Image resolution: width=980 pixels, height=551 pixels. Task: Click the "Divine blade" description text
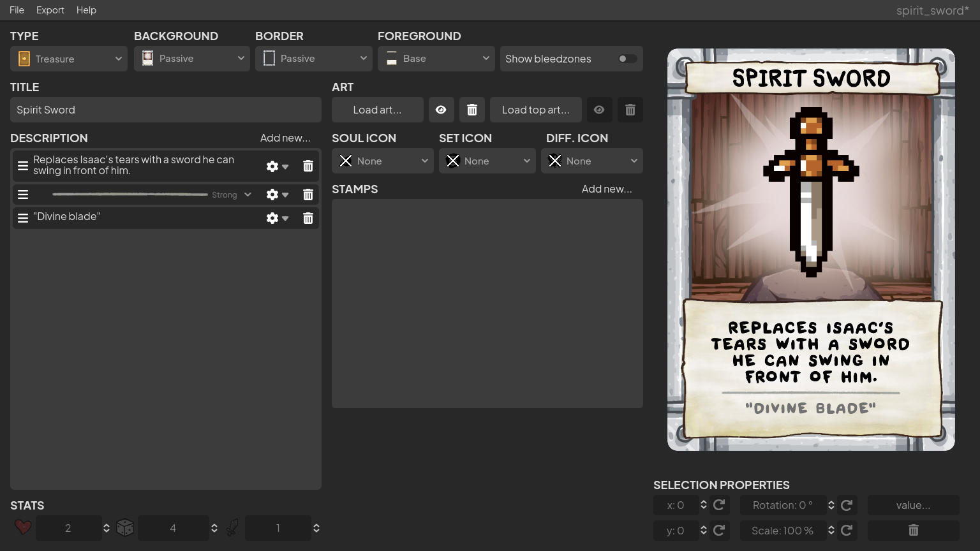click(67, 217)
